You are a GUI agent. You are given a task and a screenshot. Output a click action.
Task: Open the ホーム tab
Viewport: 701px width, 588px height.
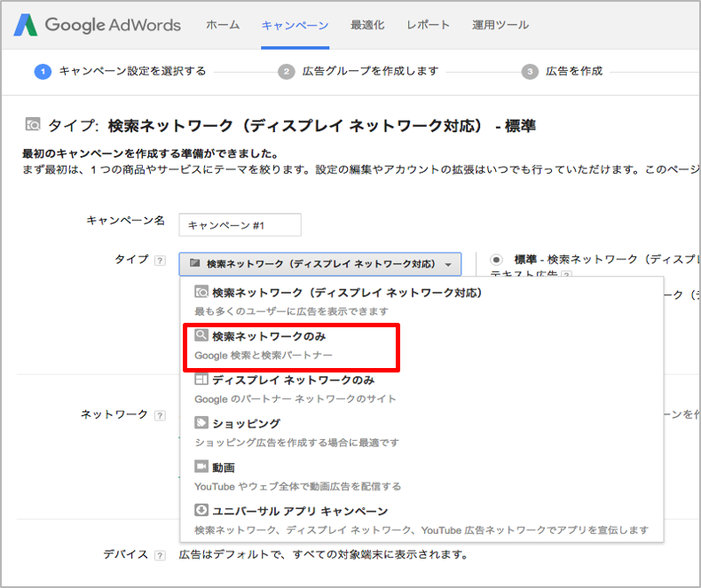[x=223, y=25]
